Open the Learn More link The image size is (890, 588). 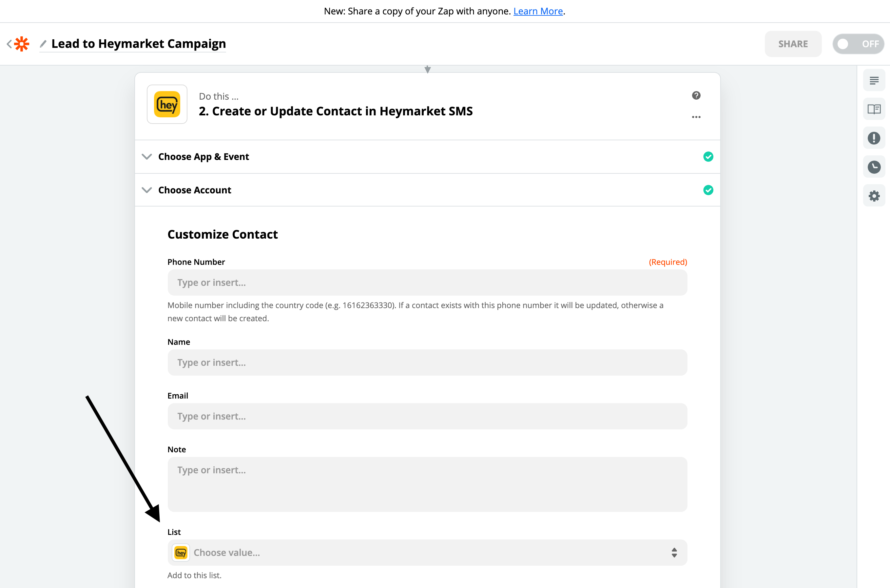point(538,11)
